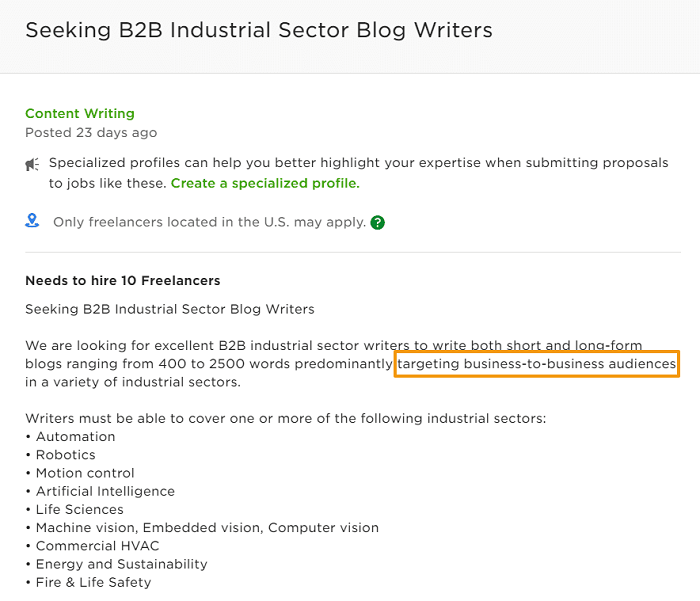Viewport: 700px width, 601px height.
Task: Click the megaphone announcement icon
Action: [33, 164]
